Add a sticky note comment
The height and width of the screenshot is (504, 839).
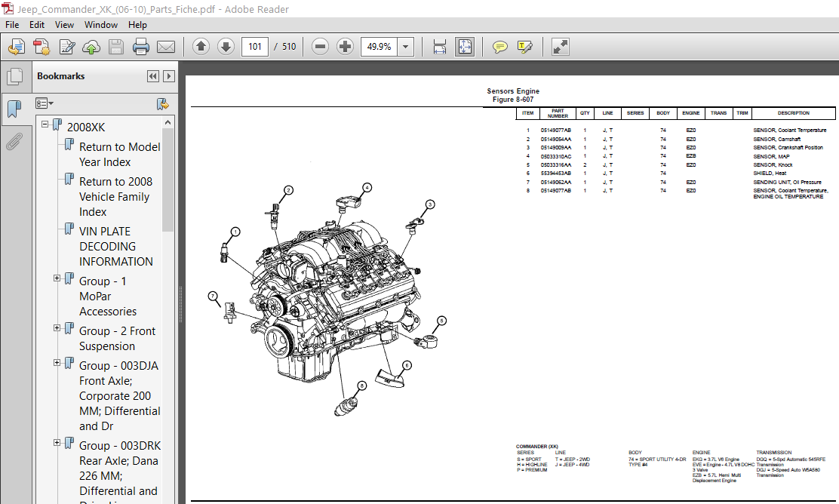pos(499,47)
